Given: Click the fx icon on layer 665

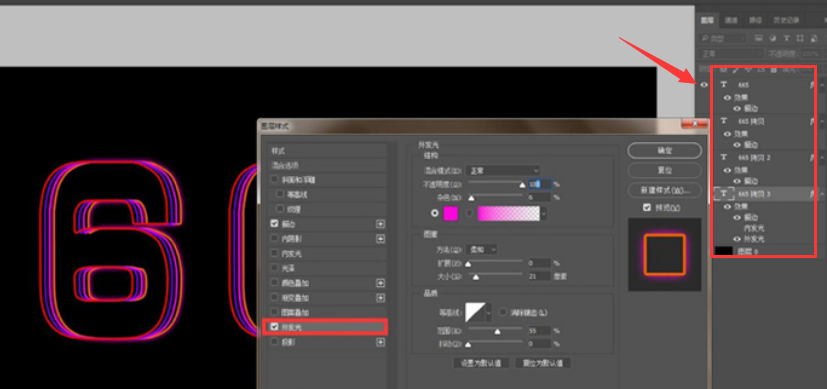Looking at the screenshot, I should tap(812, 84).
